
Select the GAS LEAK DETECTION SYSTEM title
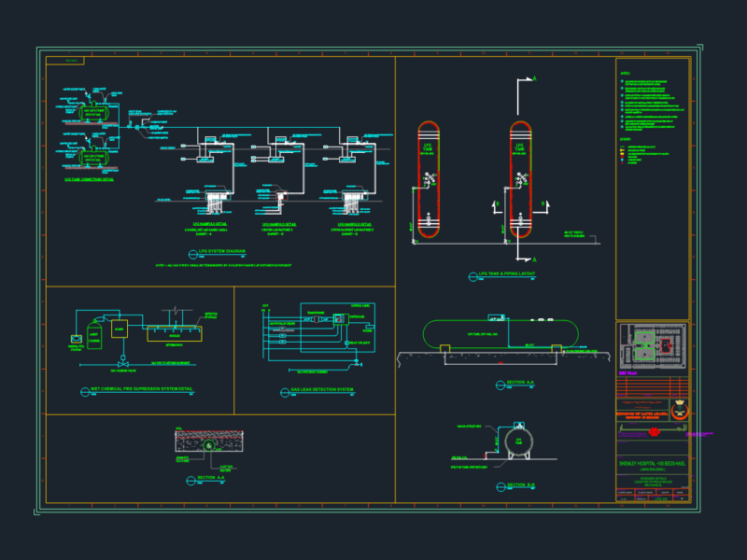point(322,389)
